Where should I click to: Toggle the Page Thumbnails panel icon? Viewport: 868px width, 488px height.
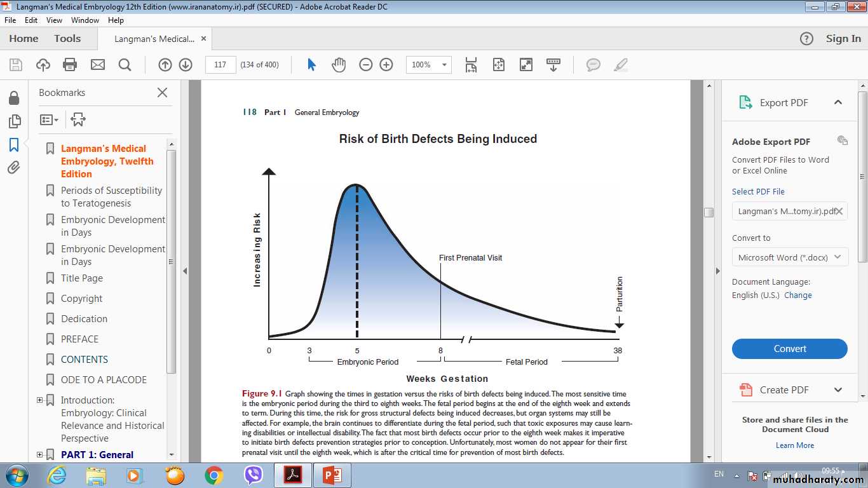pos(13,121)
